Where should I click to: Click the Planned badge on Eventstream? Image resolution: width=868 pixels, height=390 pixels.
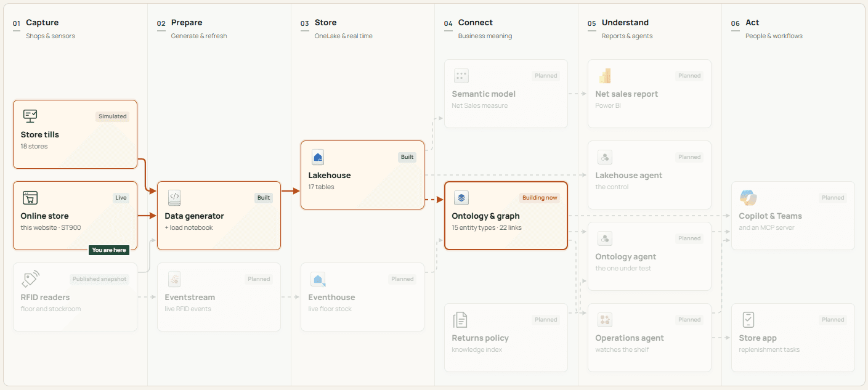point(259,279)
